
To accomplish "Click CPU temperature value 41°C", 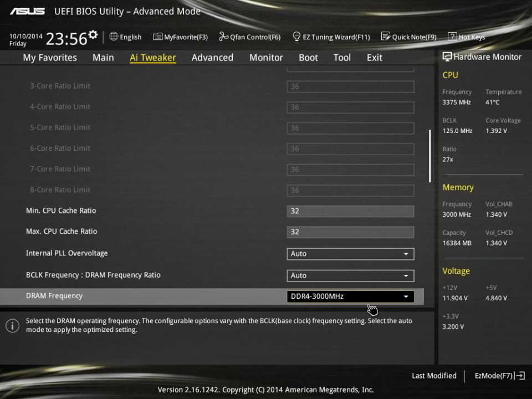I will [492, 102].
